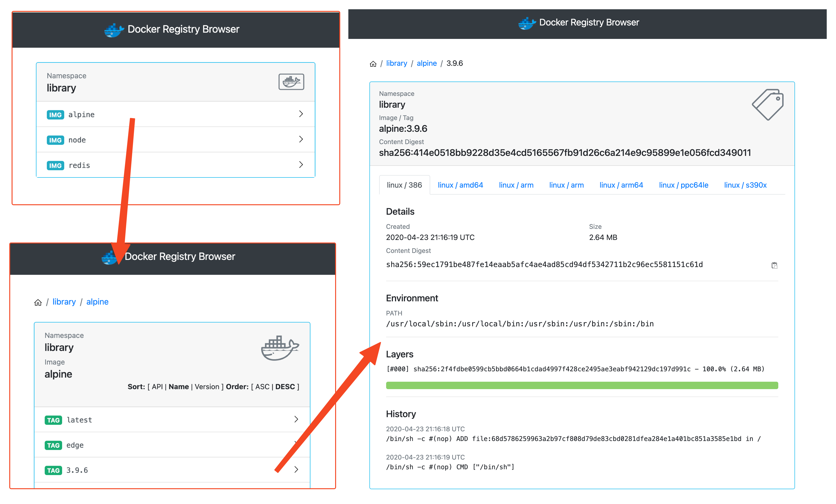Open the 3.9.6 tag via its chevron
Image resolution: width=836 pixels, height=504 pixels.
tap(296, 469)
